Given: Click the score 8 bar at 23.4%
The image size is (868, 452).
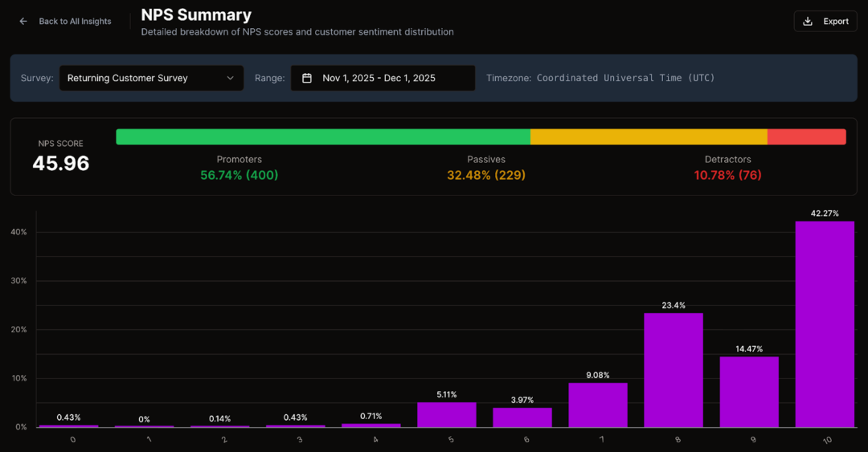Looking at the screenshot, I should [674, 370].
